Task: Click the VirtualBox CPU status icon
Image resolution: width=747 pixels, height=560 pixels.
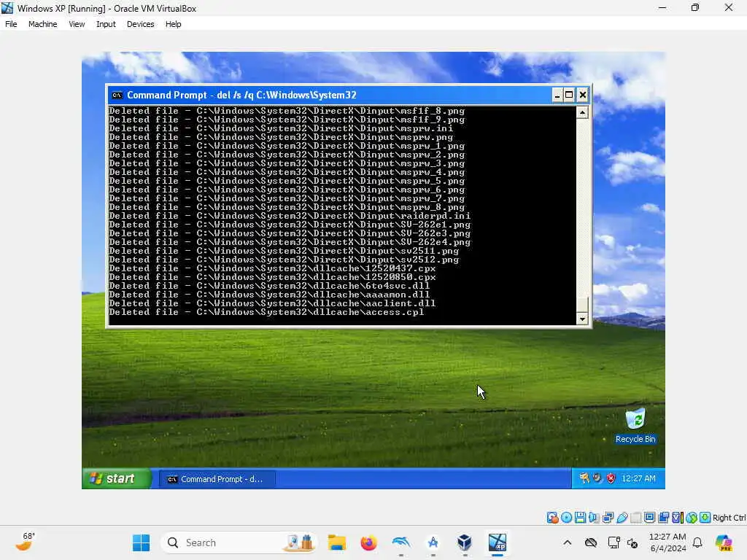Action: [678, 518]
